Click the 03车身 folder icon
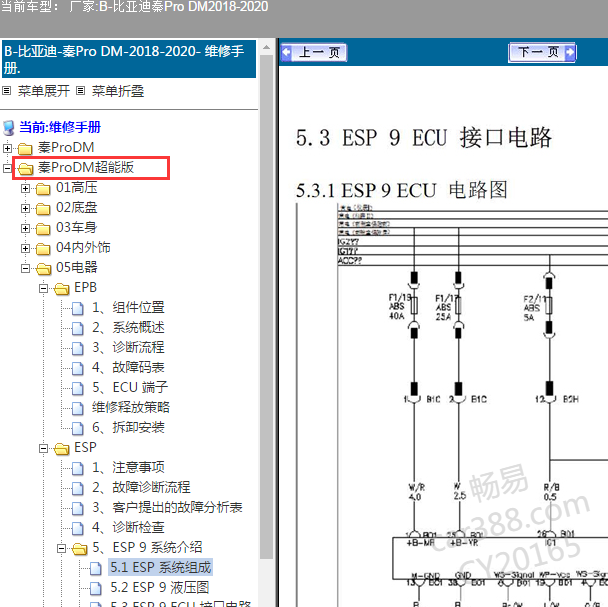 click(x=43, y=228)
